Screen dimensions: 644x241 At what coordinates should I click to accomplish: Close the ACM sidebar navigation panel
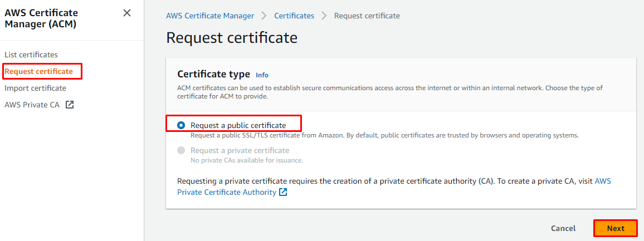[127, 13]
